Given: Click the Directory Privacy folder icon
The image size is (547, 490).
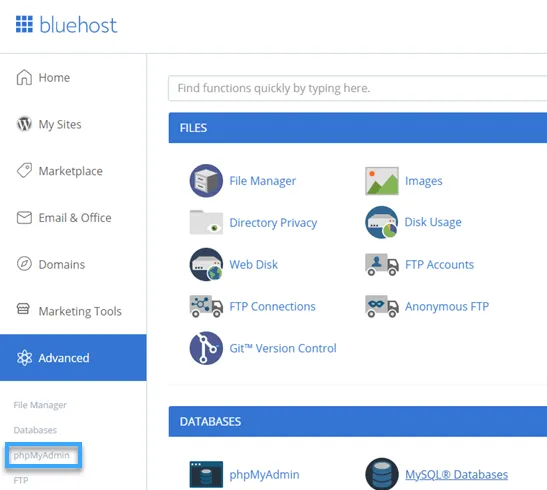Looking at the screenshot, I should 206,222.
